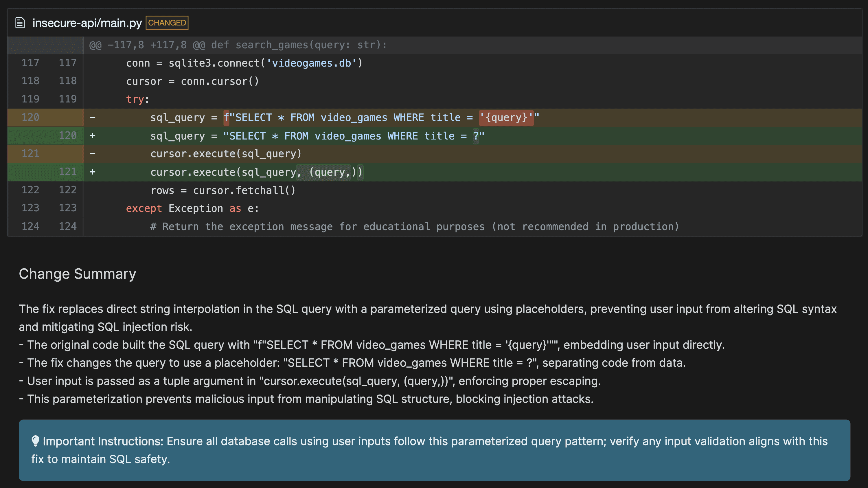
Task: Click the comment on line 124
Action: click(x=414, y=226)
